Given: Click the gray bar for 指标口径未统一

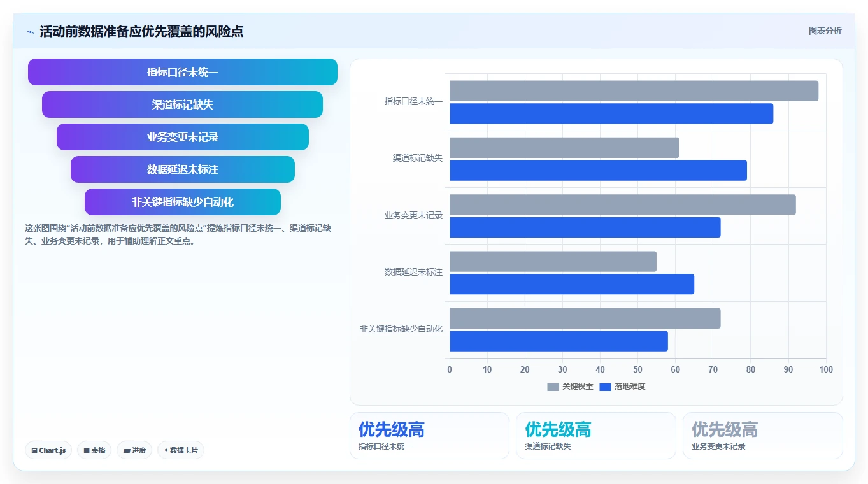Looking at the screenshot, I should point(634,91).
